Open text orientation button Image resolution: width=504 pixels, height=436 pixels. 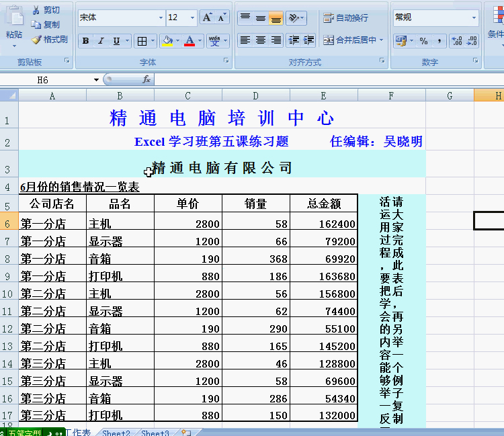[296, 17]
